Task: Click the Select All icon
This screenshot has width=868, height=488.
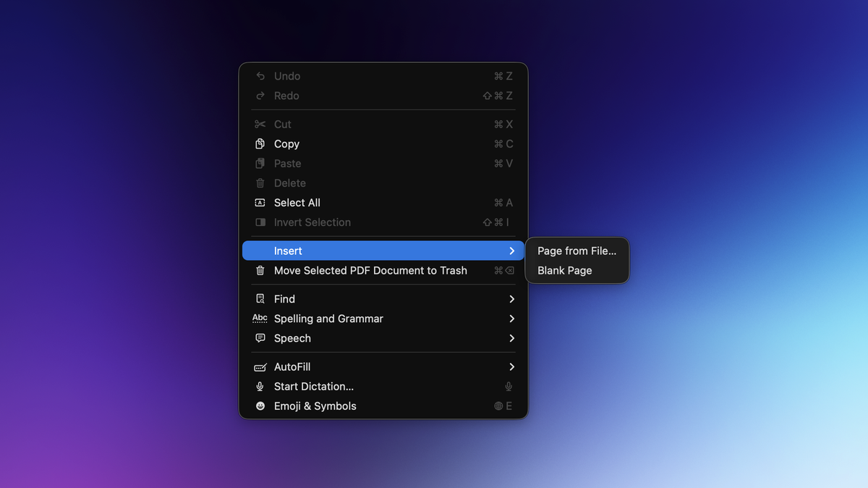Action: tap(260, 203)
